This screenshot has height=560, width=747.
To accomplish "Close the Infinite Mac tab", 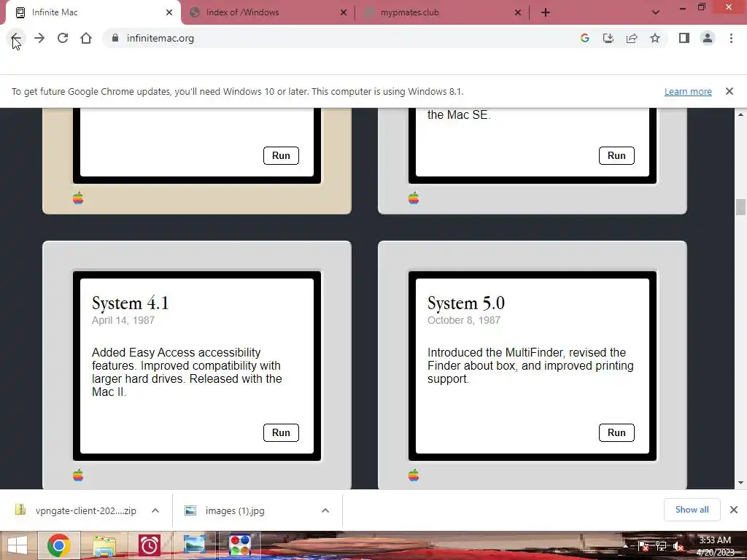I will pyautogui.click(x=169, y=12).
